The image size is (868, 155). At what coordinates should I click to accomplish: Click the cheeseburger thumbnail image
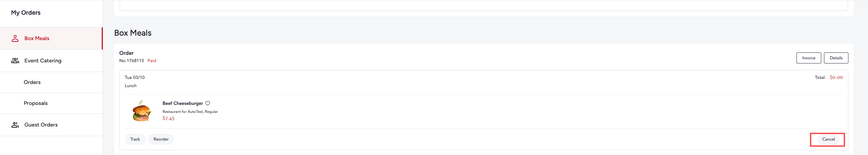142,111
